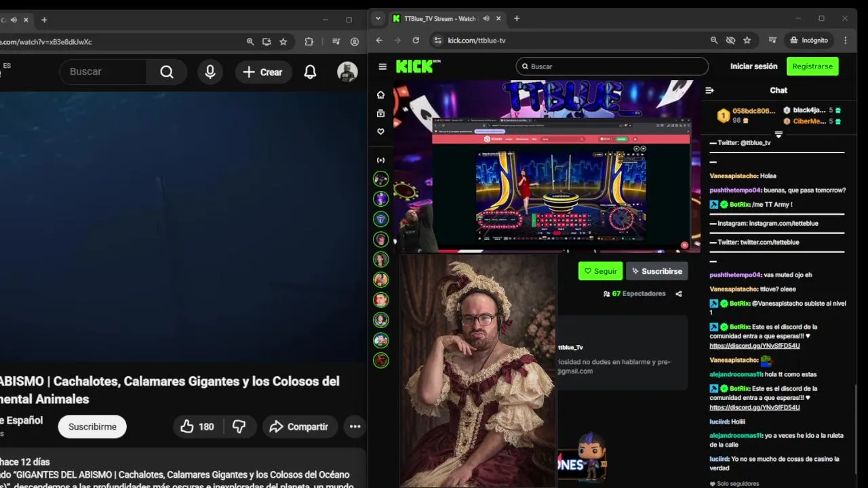Click the Chat panel header
This screenshot has width=868, height=488.
778,90
